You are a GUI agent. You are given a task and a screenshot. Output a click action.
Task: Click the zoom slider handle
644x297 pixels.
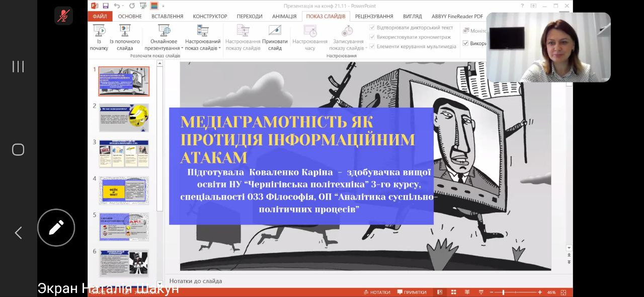(503, 292)
